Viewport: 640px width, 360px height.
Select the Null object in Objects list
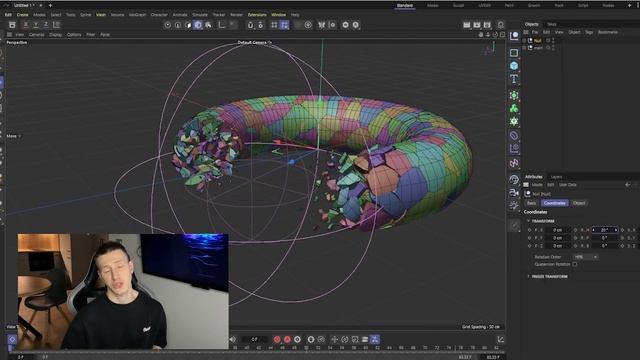(538, 40)
